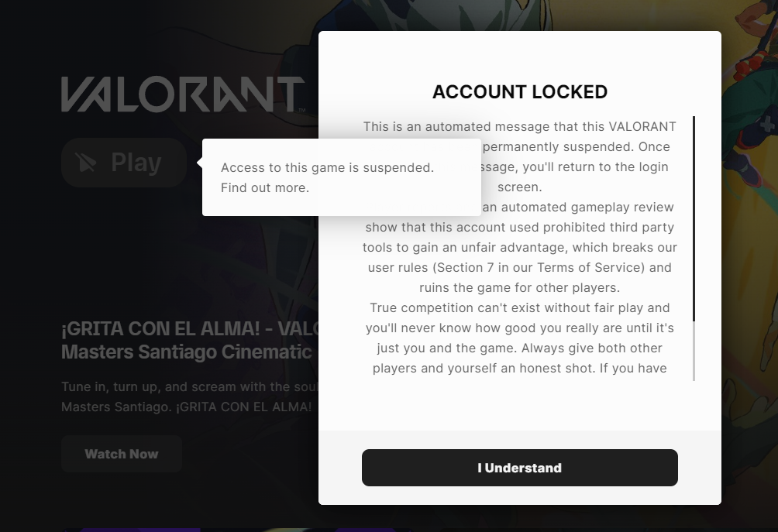Click the trademark symbol after the VALORANT logo
This screenshot has width=778, height=532.
click(x=302, y=111)
